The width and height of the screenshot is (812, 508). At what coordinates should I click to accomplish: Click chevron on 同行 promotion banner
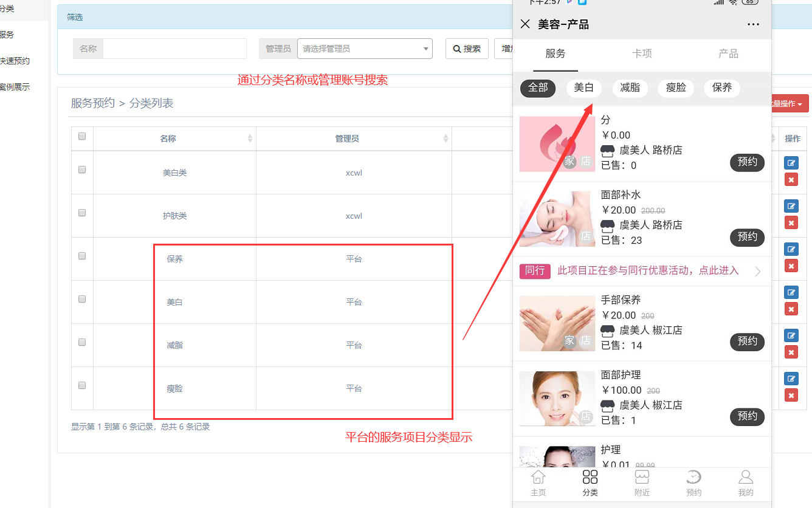(x=758, y=271)
